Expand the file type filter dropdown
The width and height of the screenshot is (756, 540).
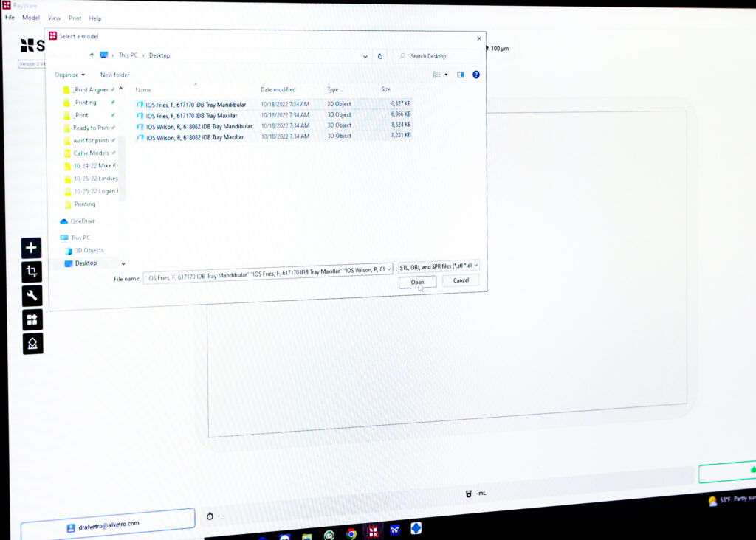pyautogui.click(x=439, y=266)
